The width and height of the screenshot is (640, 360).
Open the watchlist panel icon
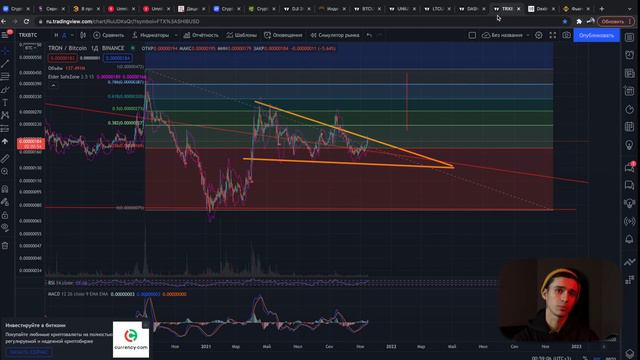[629, 37]
